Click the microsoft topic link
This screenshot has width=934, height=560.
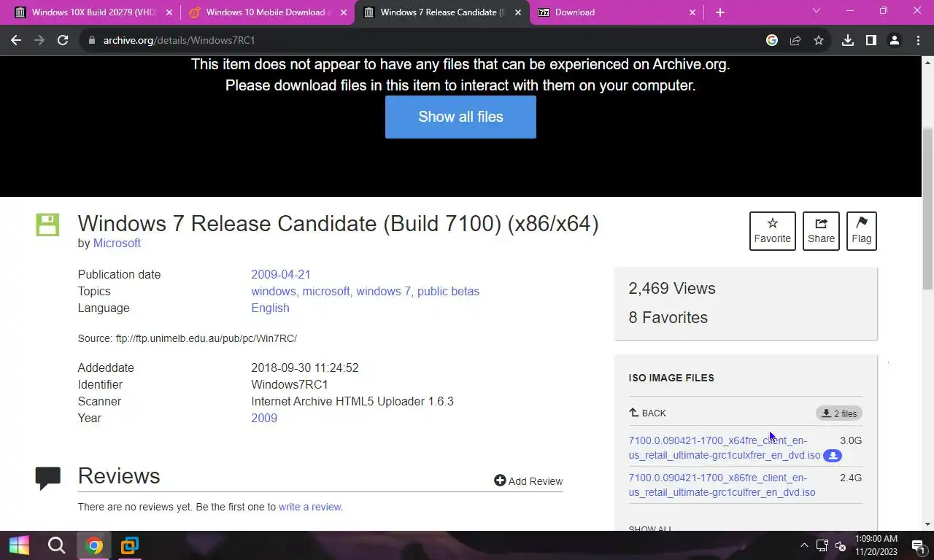(326, 292)
